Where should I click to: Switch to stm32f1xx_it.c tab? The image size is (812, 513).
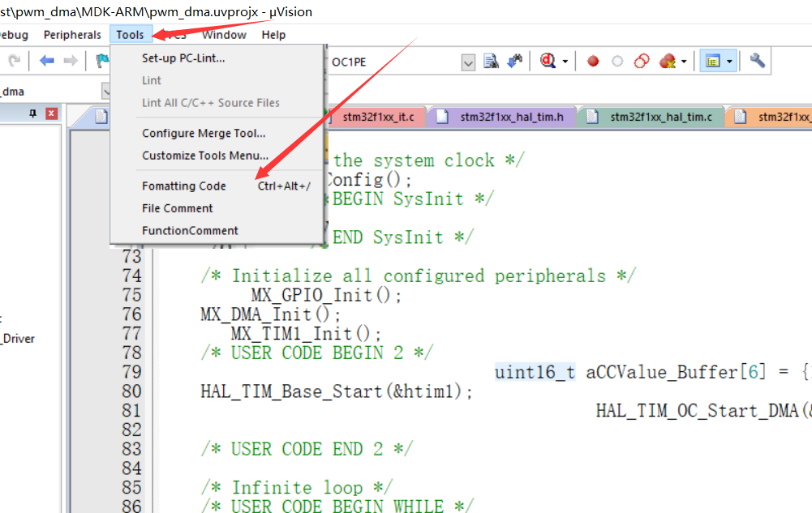pyautogui.click(x=378, y=117)
